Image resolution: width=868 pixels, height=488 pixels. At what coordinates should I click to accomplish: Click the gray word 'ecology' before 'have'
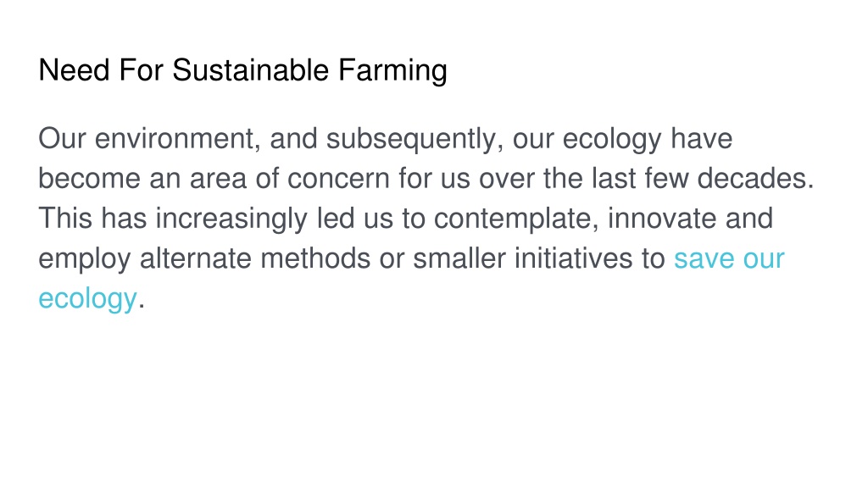click(612, 140)
